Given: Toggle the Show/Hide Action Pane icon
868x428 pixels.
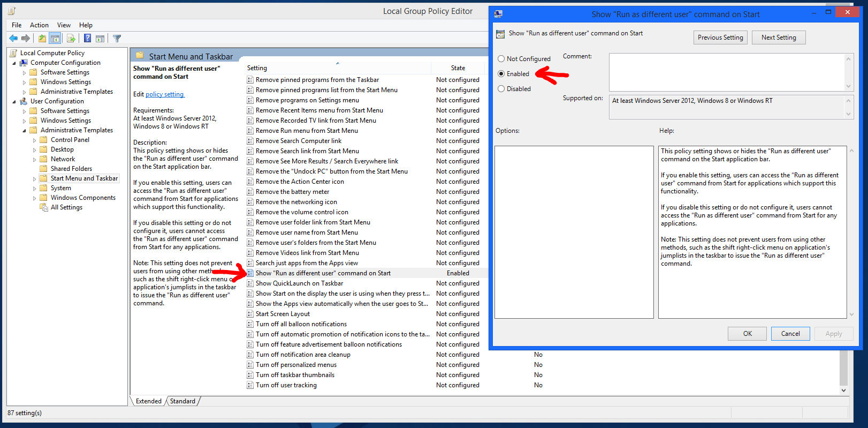Looking at the screenshot, I should point(100,39).
